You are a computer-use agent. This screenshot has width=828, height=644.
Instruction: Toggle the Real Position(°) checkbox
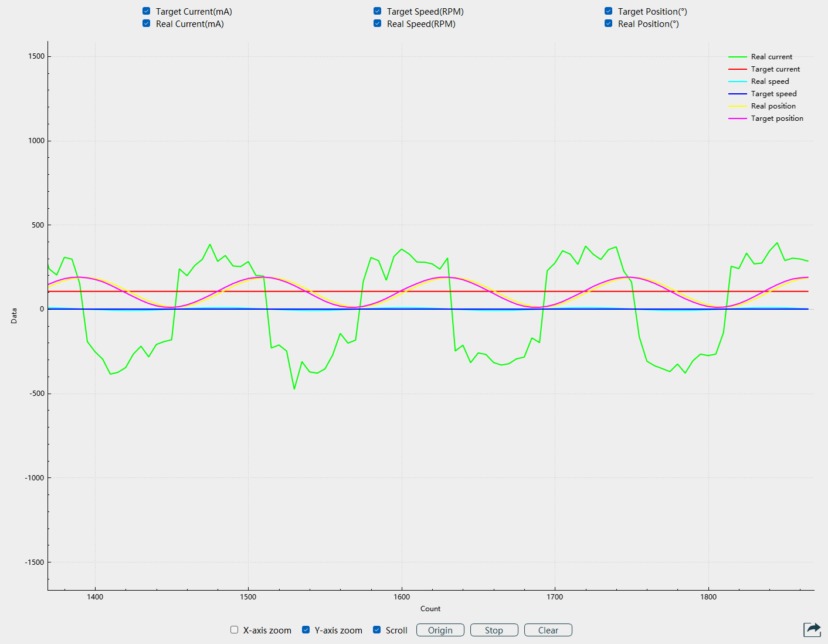click(609, 23)
